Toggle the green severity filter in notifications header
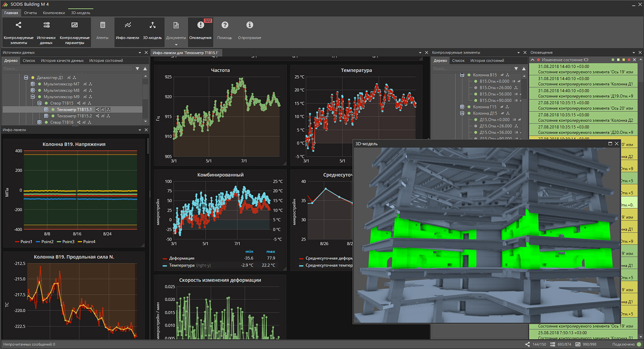 [613, 60]
